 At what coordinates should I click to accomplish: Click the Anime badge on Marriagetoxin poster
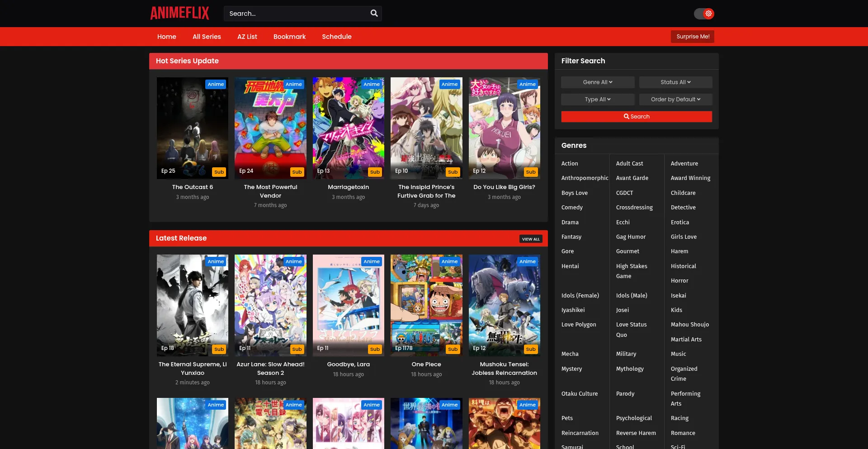372,84
